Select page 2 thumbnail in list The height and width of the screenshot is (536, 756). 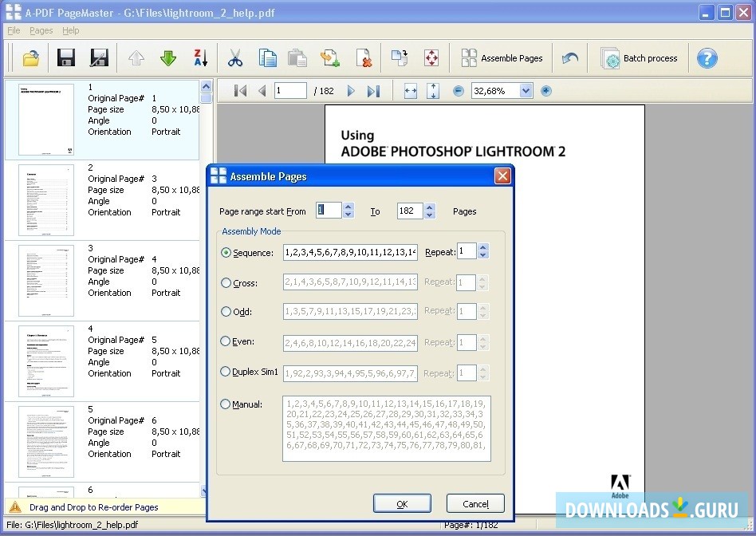(x=46, y=199)
